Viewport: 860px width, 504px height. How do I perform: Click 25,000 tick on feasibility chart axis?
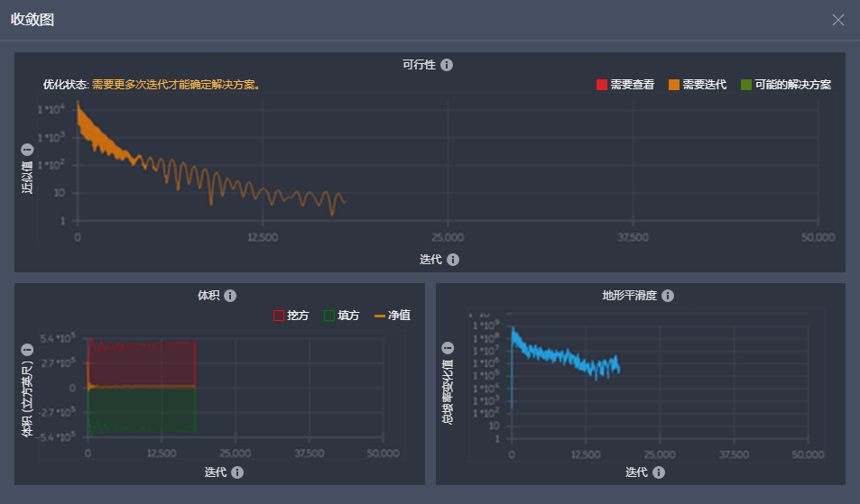448,237
